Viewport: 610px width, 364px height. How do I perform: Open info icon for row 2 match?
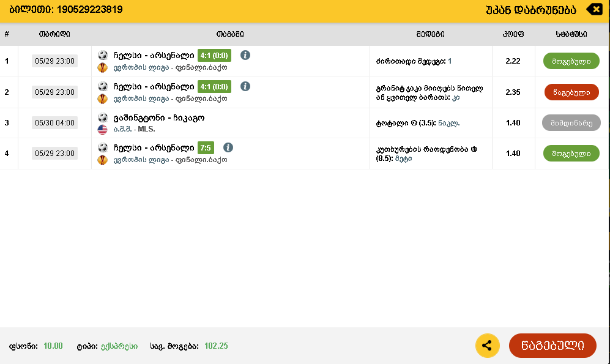pyautogui.click(x=245, y=86)
